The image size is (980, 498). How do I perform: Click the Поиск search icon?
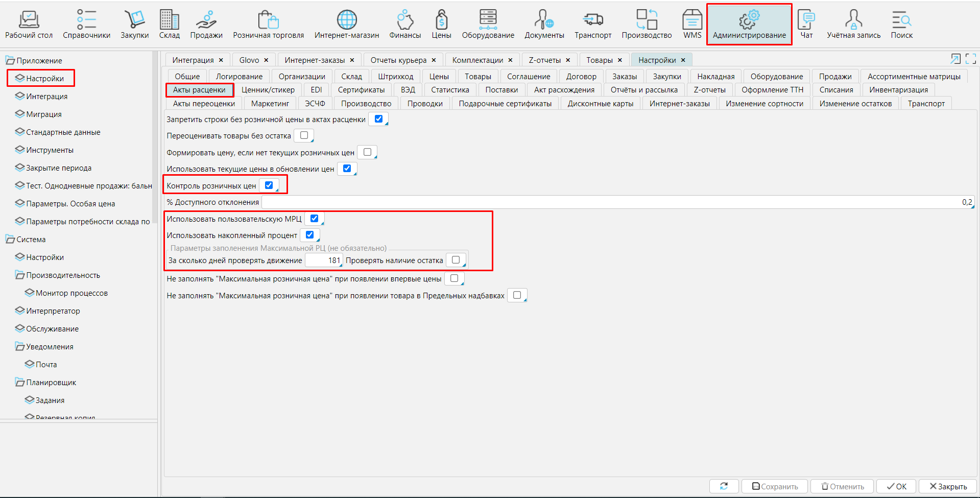(901, 20)
